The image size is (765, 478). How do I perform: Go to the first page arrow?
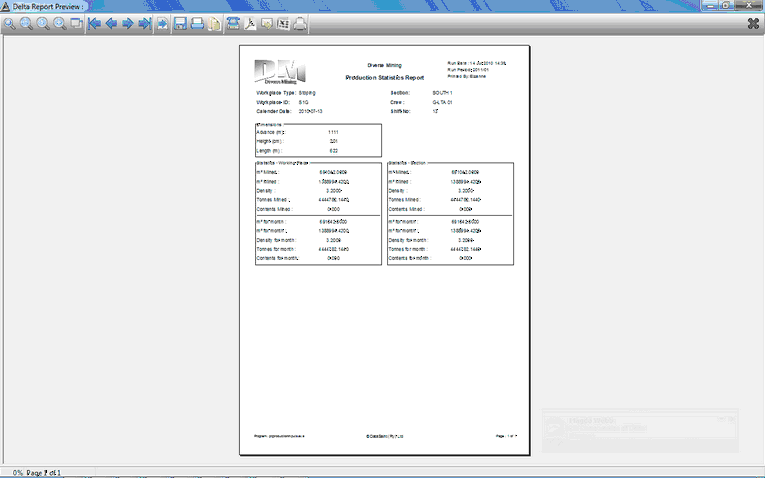95,23
